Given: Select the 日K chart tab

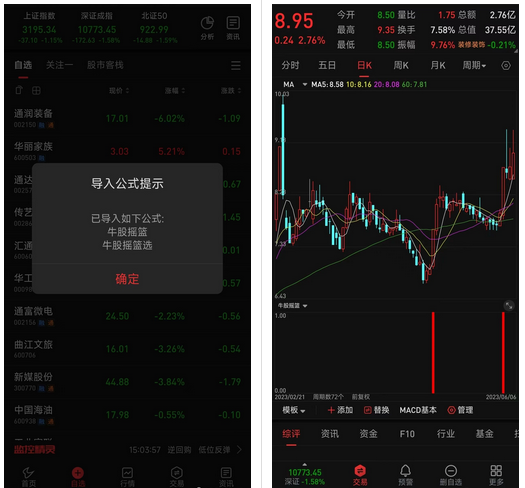Looking at the screenshot, I should (x=364, y=65).
